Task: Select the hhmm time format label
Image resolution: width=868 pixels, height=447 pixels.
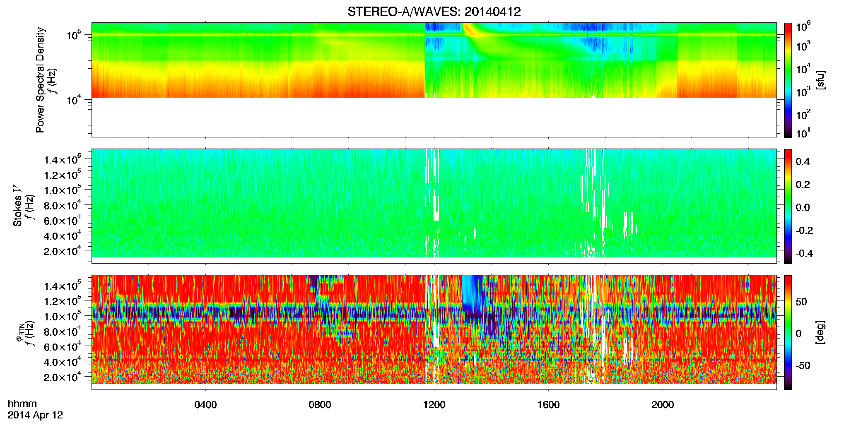Action: tap(22, 404)
